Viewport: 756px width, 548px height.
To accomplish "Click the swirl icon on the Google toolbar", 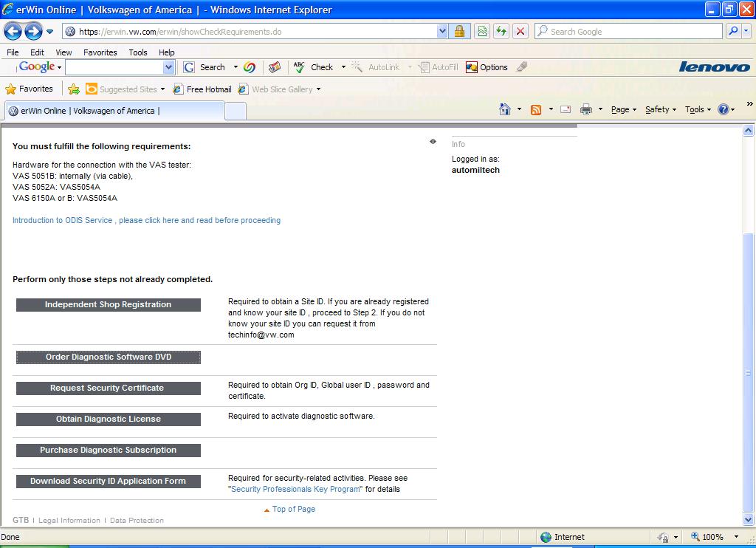I will [250, 67].
